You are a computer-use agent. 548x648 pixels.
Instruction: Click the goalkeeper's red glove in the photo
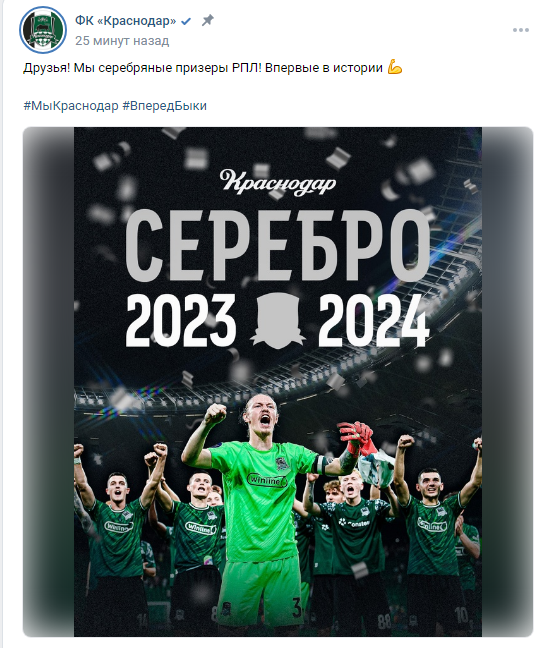click(355, 438)
